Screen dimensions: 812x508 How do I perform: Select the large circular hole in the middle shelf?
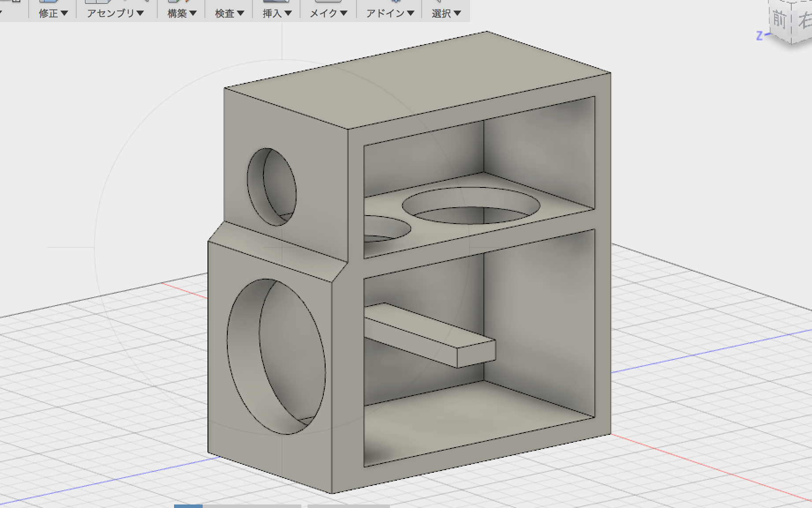[x=471, y=205]
